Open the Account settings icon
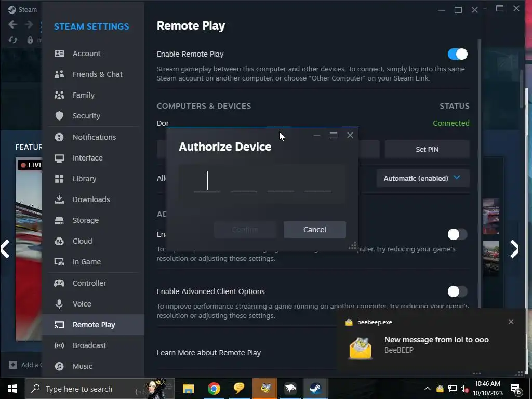The width and height of the screenshot is (532, 399). tap(59, 54)
